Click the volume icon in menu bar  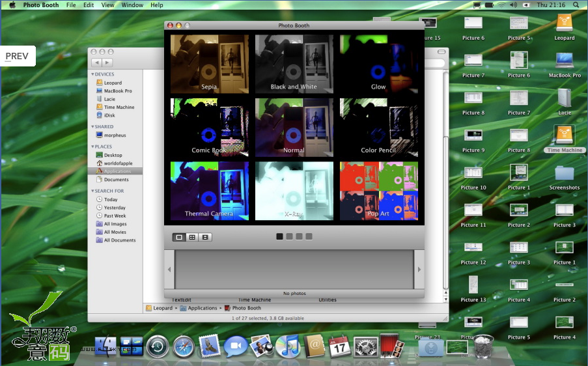click(513, 5)
